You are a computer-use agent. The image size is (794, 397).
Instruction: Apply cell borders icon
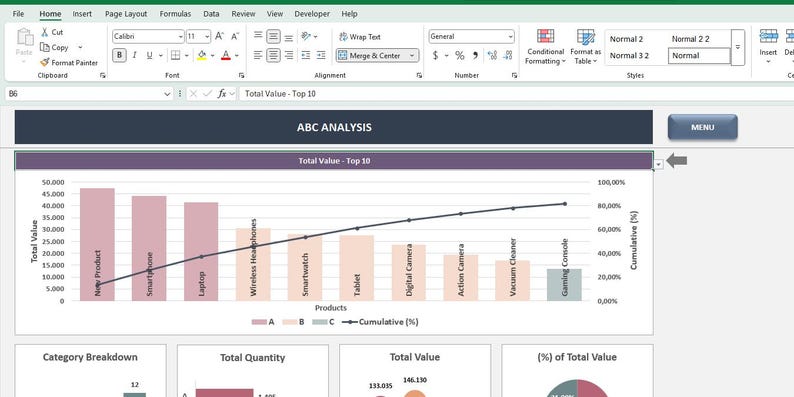click(x=175, y=55)
